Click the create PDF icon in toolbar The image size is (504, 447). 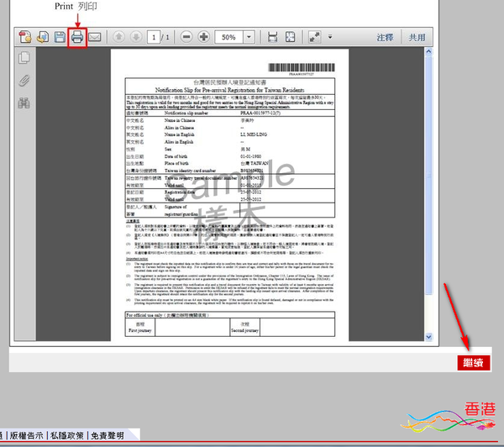[24, 37]
